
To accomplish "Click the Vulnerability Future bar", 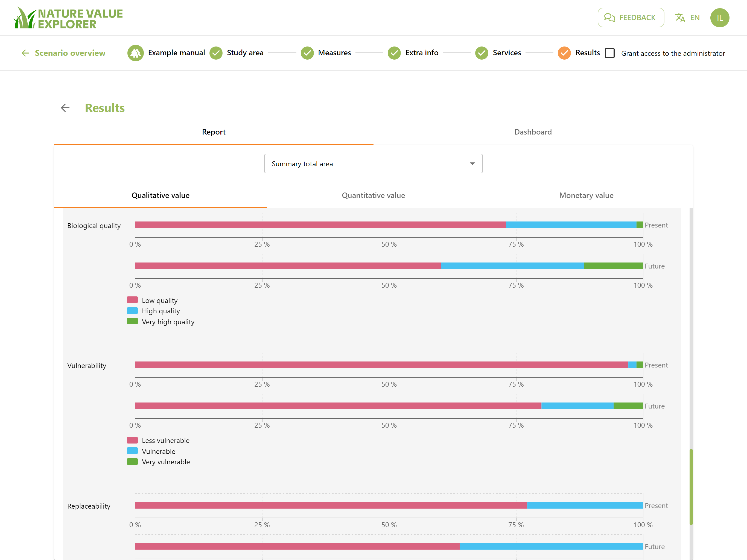I will 389,406.
